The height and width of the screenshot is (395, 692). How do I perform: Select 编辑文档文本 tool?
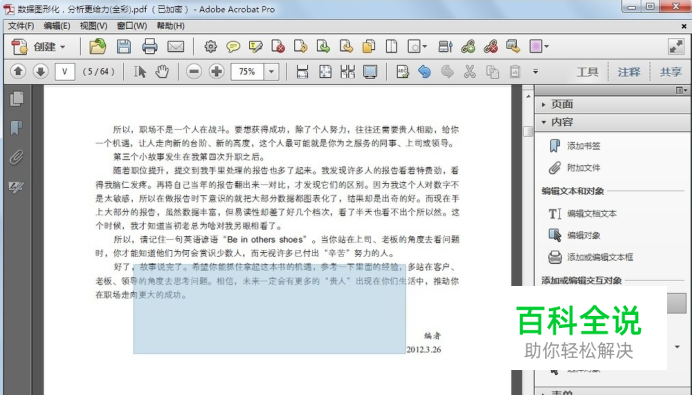point(592,214)
